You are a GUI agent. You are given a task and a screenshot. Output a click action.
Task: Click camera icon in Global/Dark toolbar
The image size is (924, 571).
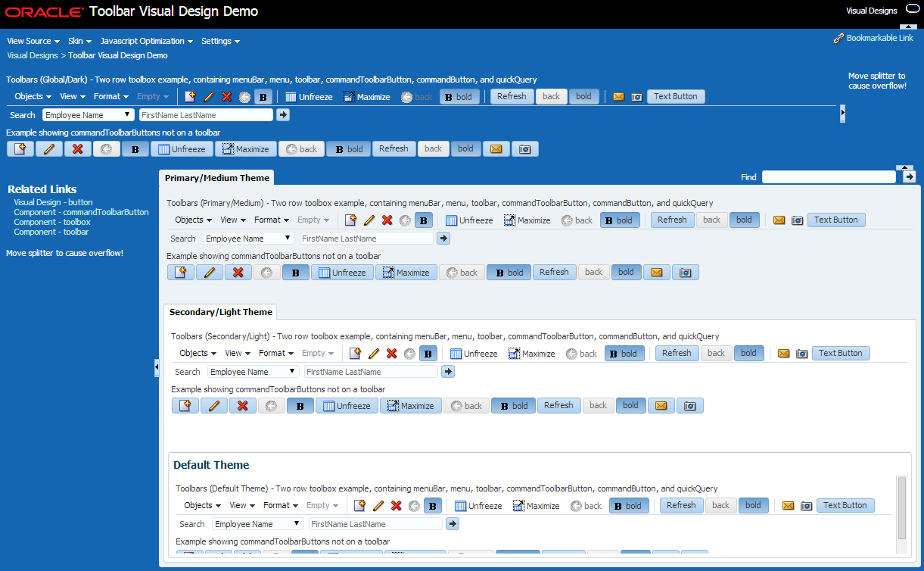636,96
